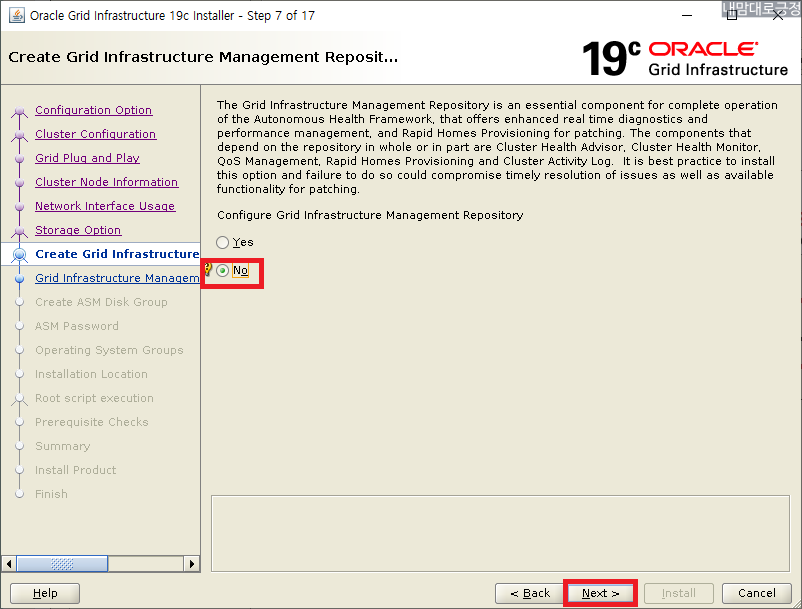This screenshot has width=802, height=609.
Task: Click the Create ASM Disk Group step
Action: click(101, 302)
